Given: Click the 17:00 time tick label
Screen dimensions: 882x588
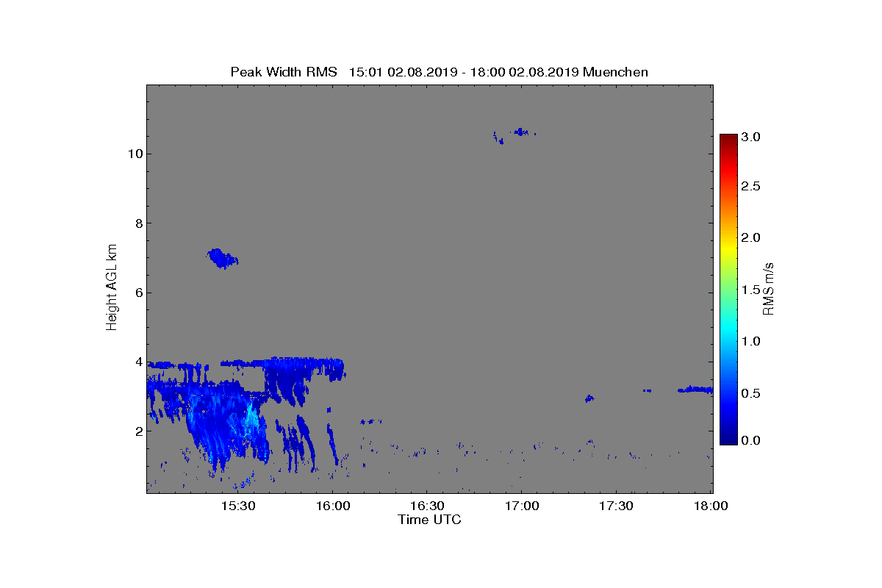Looking at the screenshot, I should click(x=521, y=506).
